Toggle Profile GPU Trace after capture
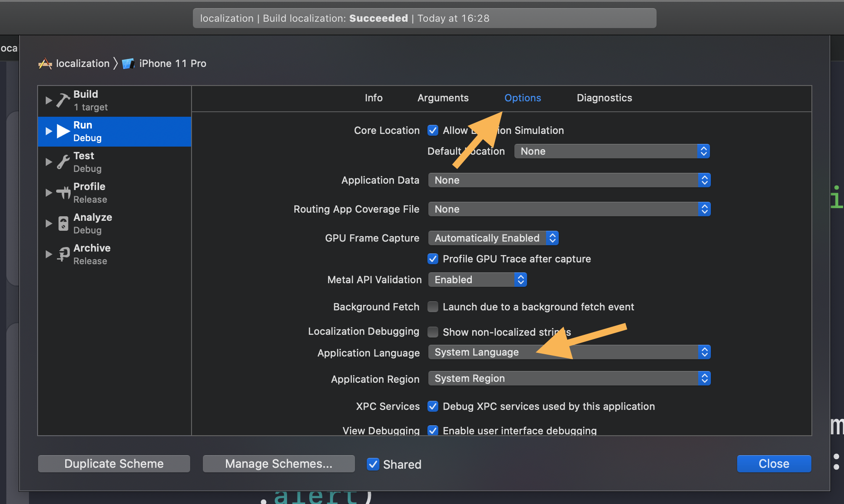844x504 pixels. click(x=433, y=259)
